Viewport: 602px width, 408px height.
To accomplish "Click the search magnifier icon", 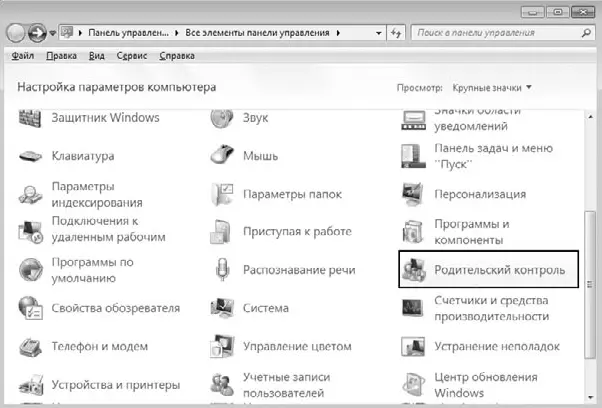I will pyautogui.click(x=586, y=33).
